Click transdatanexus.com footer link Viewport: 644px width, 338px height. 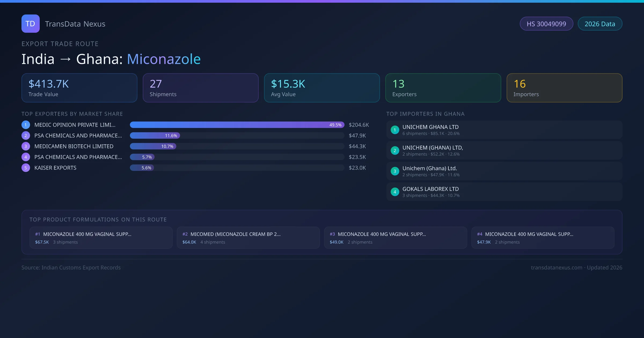coord(557,267)
